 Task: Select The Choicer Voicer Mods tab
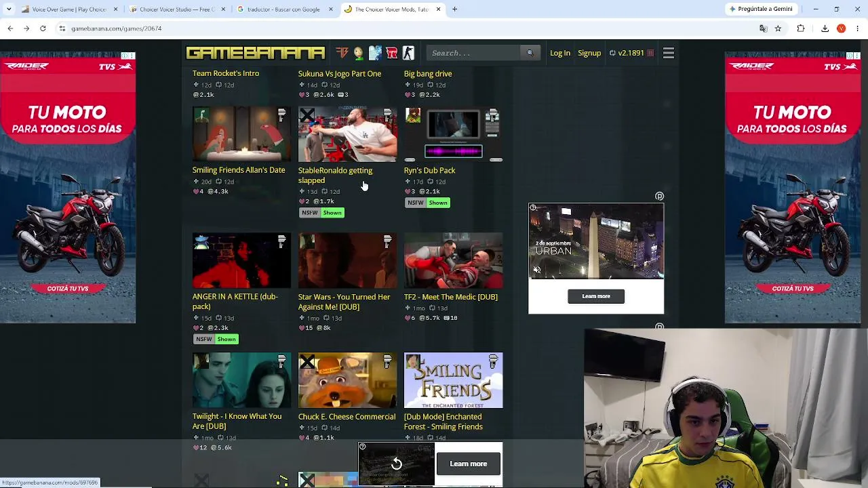click(x=391, y=9)
